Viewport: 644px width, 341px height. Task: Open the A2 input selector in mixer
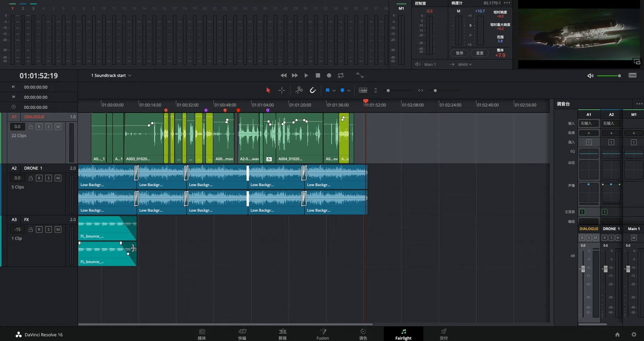[611, 124]
